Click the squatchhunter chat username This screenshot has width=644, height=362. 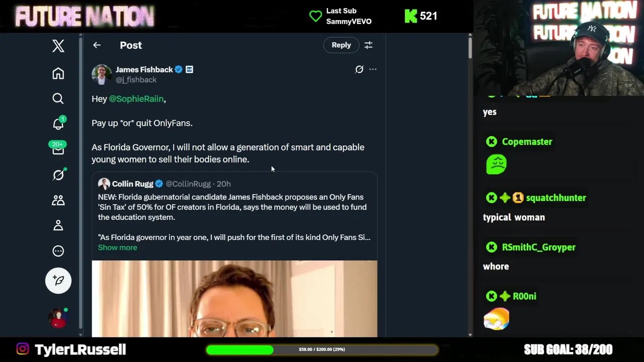556,198
